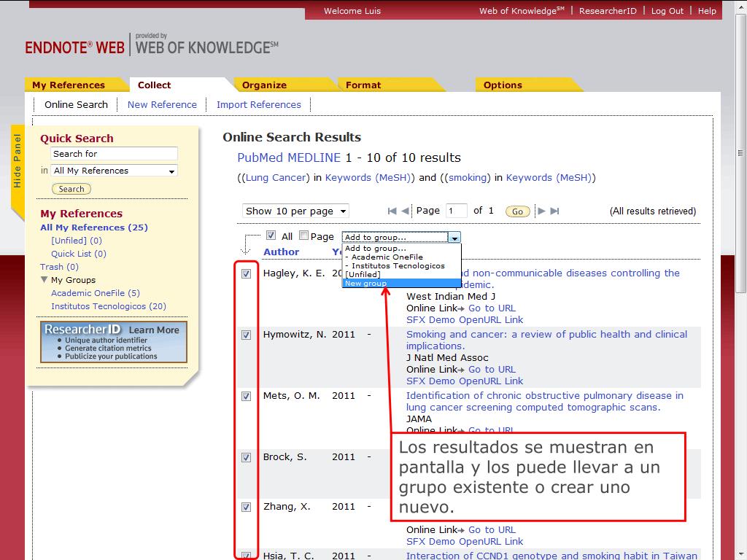Screen dimensions: 747x560
Task: Uncheck the Hymowitz, N. reference checkbox
Action: (246, 335)
